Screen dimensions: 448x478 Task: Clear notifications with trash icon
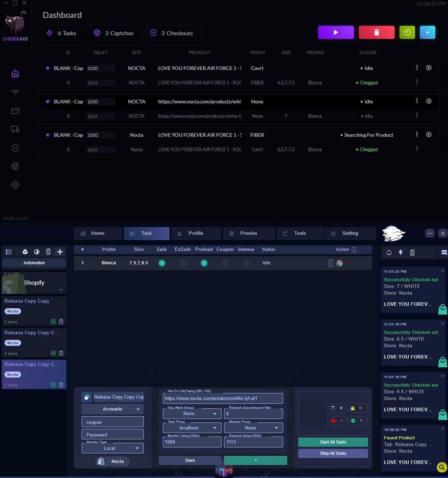412,253
